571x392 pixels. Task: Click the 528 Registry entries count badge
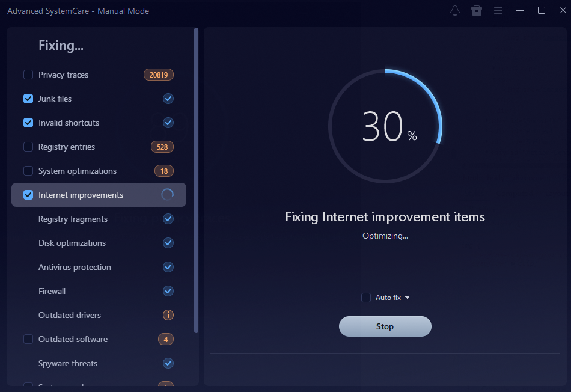click(x=162, y=147)
